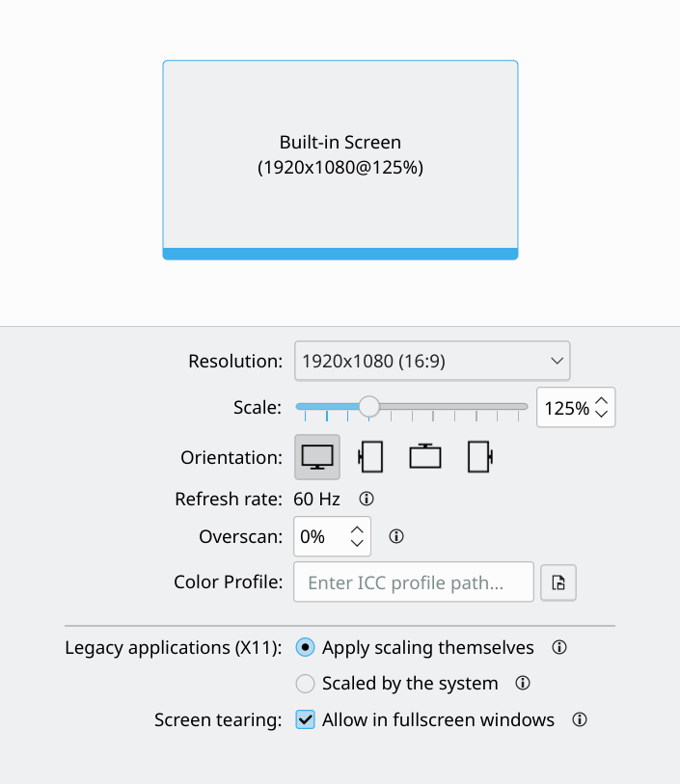This screenshot has width=680, height=784.
Task: Select Apply scaling themselves radio button
Action: [306, 647]
